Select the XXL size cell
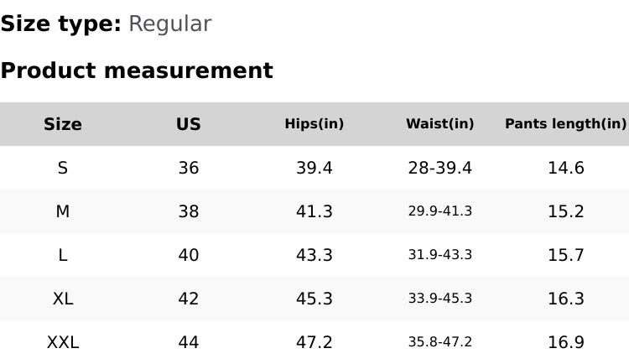Image resolution: width=629 pixels, height=364 pixels. point(63,342)
